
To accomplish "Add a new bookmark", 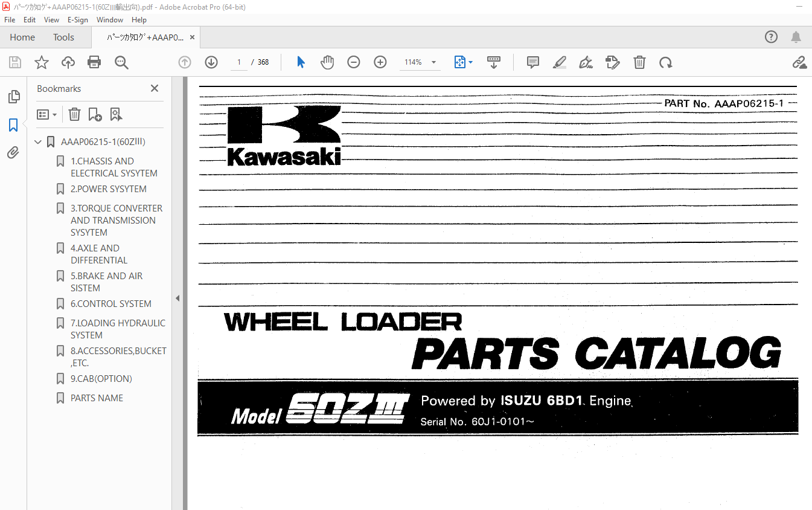I will click(95, 114).
